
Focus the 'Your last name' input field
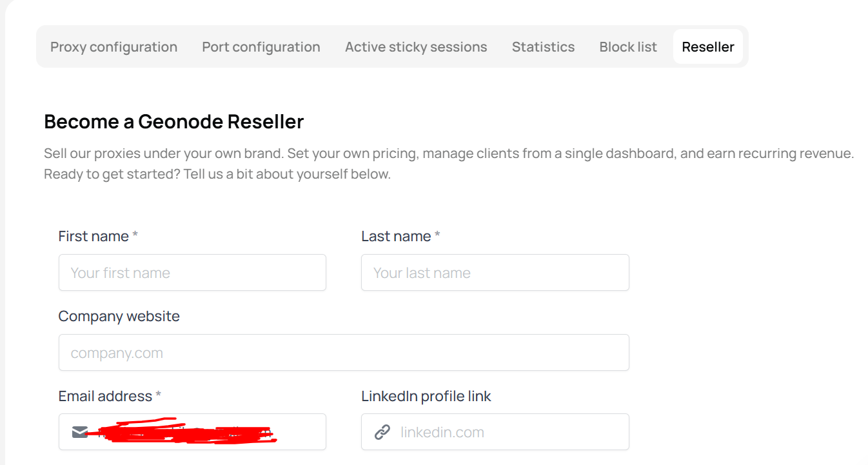[x=495, y=272]
